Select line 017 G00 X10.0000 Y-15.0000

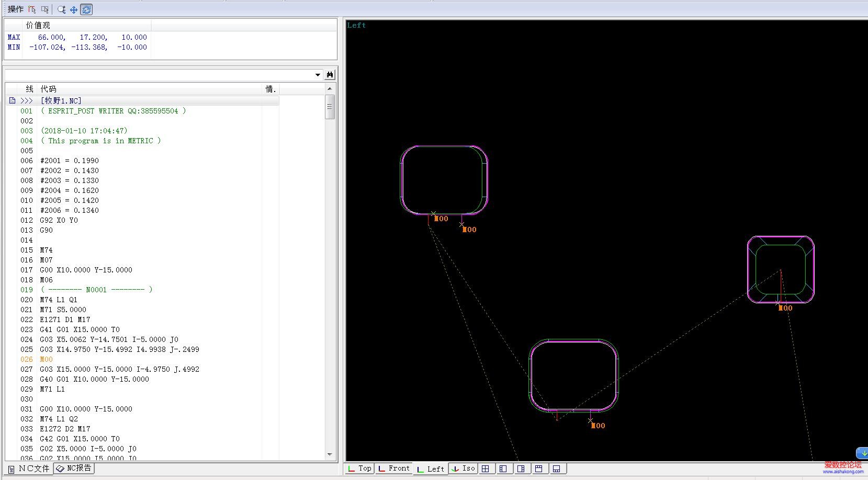(x=142, y=270)
